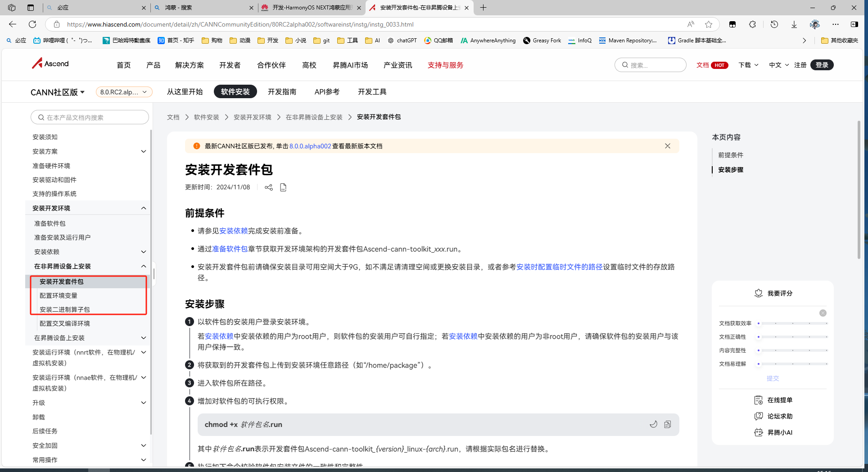Switch to 开发指南 tab
The width and height of the screenshot is (868, 472).
click(x=282, y=92)
